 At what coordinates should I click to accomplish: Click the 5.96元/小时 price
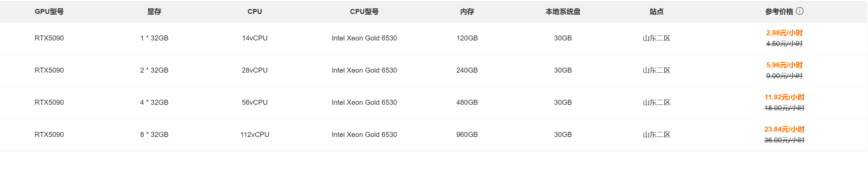pyautogui.click(x=784, y=65)
